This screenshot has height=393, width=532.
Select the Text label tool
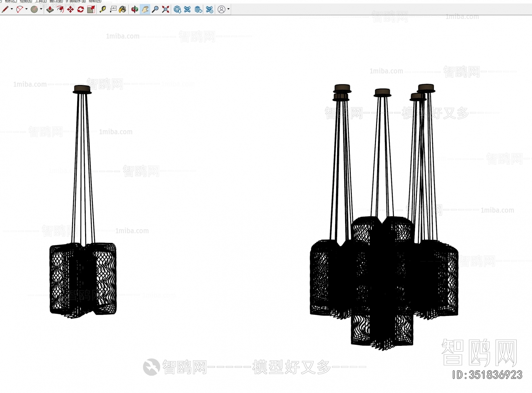[113, 9]
